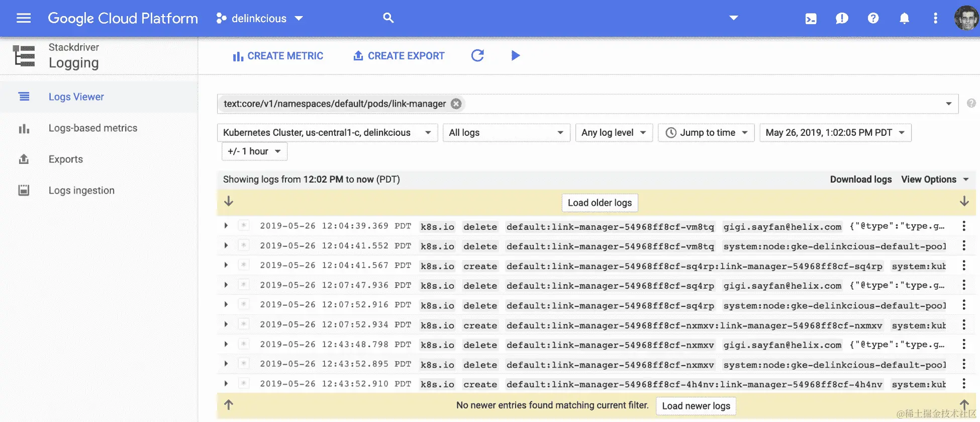Screen dimensions: 980x422
Task: Open more options for 12:04:41.552 entry
Action: [x=964, y=245]
